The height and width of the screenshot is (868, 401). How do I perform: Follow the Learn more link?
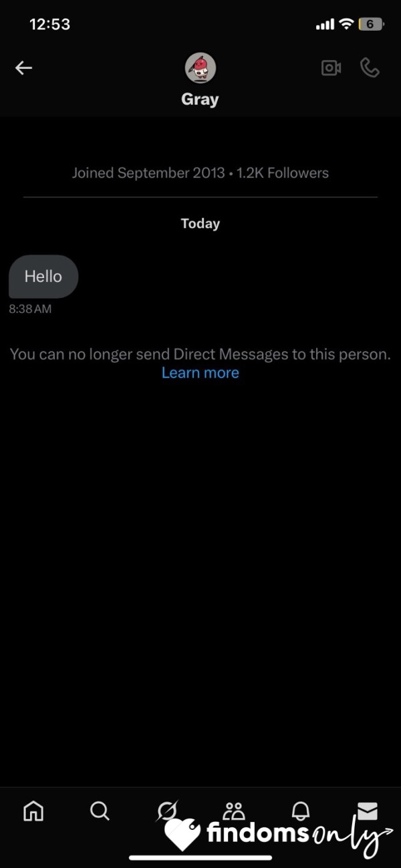(x=200, y=373)
